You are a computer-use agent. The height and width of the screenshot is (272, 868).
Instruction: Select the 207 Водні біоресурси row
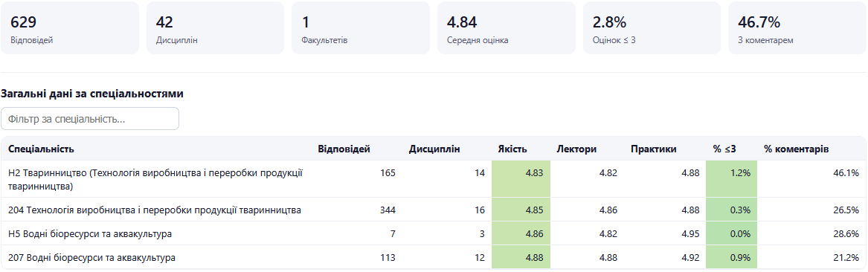(434, 257)
